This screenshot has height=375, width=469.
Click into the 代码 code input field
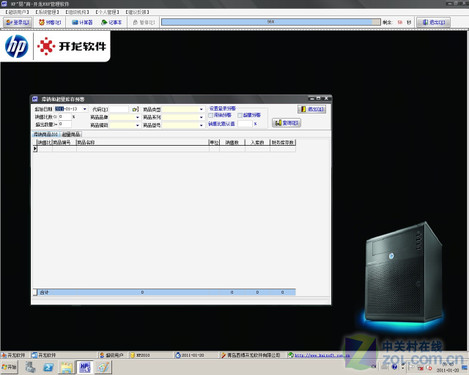click(119, 109)
